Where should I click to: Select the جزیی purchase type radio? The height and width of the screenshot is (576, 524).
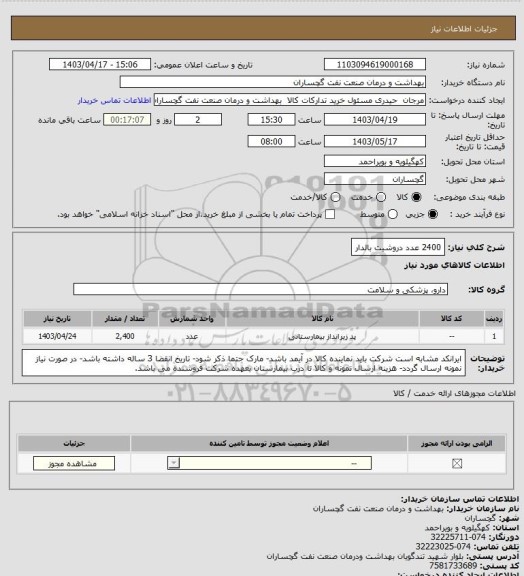click(x=433, y=214)
